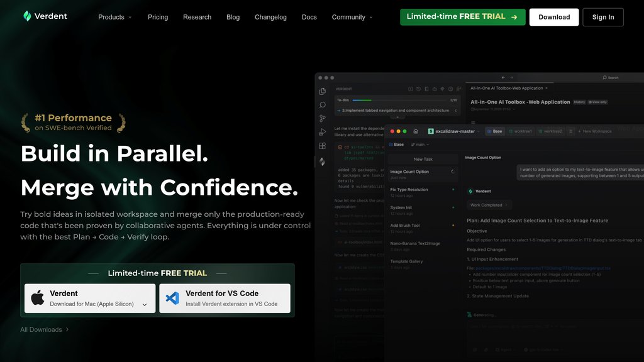Click the VS Code icon on install card
Viewport: 644px width, 362px height.
172,298
